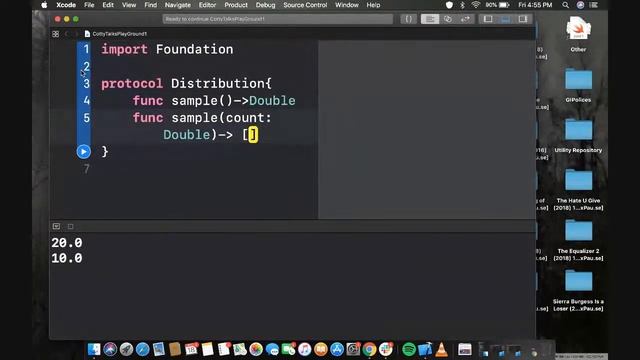
Task: Open the Window menu
Action: click(347, 5)
